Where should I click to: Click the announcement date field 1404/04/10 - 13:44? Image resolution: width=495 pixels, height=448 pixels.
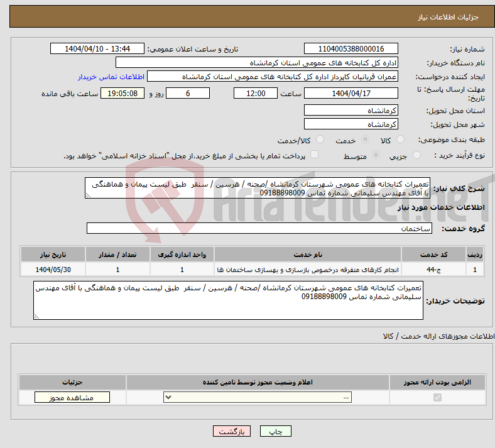[x=97, y=48]
